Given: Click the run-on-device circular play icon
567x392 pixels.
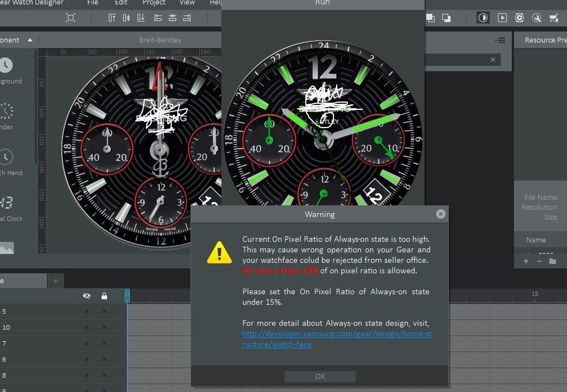Looking at the screenshot, I should click(520, 18).
